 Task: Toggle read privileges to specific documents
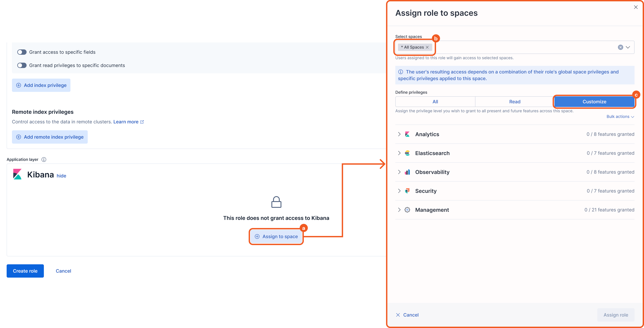[x=22, y=65]
